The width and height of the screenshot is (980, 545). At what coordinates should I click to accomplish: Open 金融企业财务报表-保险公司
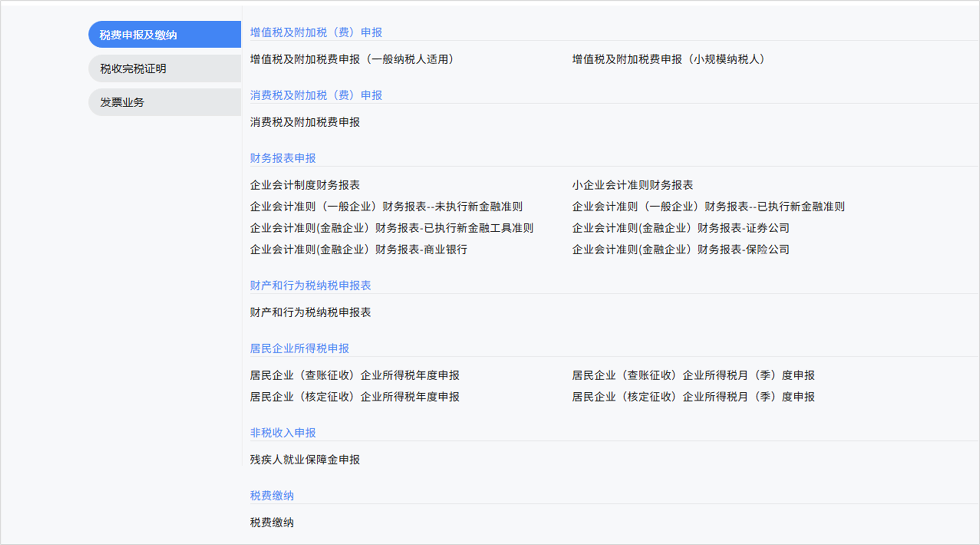(681, 250)
